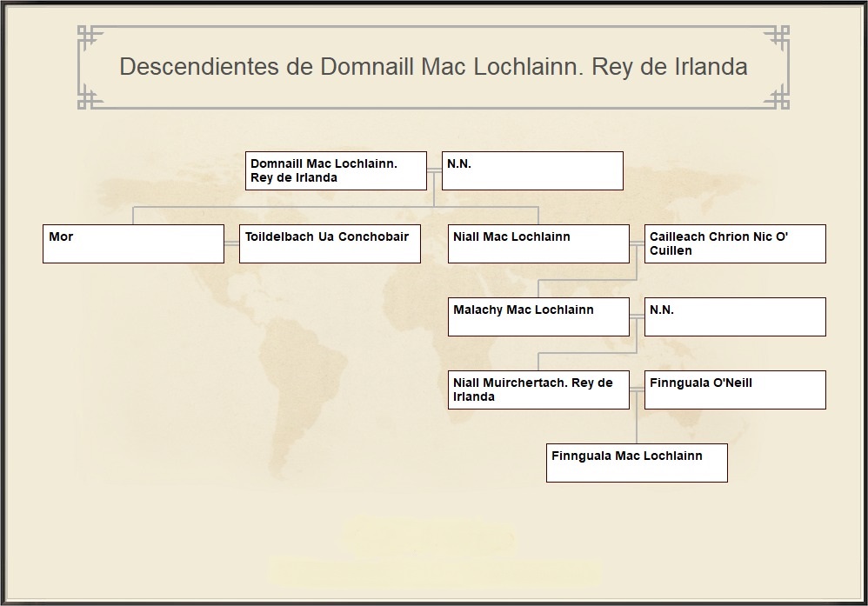868x606 pixels.
Task: Click the N.N. box next to Malachy
Action: click(735, 316)
